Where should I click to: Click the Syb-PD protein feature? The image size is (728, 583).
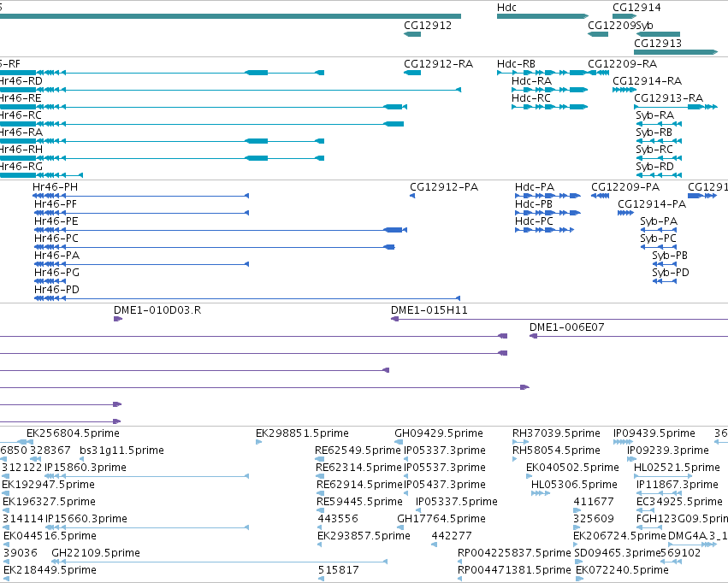coord(665,281)
